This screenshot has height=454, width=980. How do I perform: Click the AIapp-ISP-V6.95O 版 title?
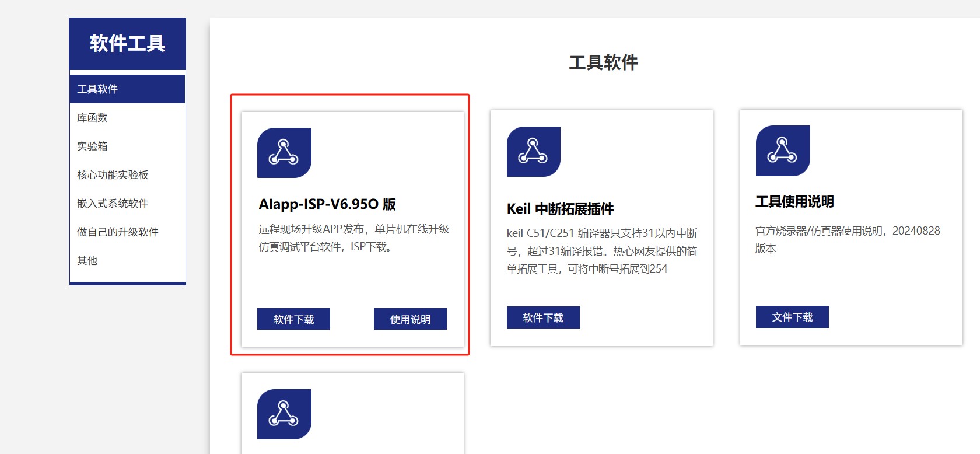327,204
